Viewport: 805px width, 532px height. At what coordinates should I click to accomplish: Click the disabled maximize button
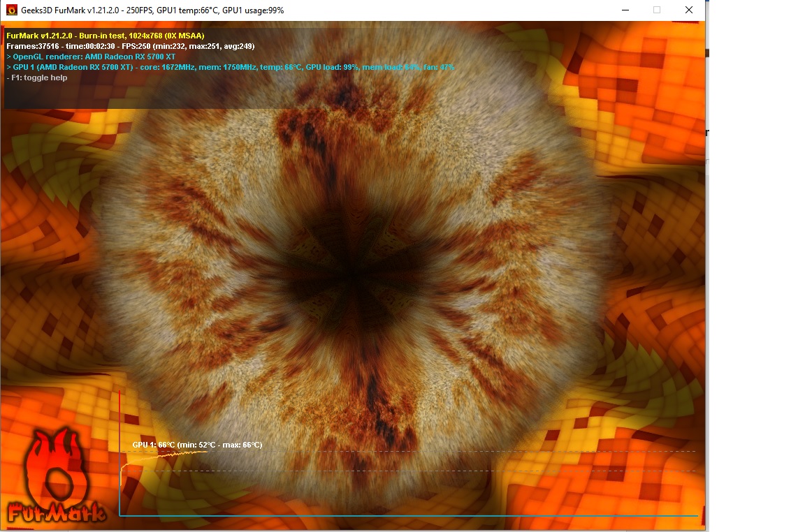pyautogui.click(x=657, y=10)
